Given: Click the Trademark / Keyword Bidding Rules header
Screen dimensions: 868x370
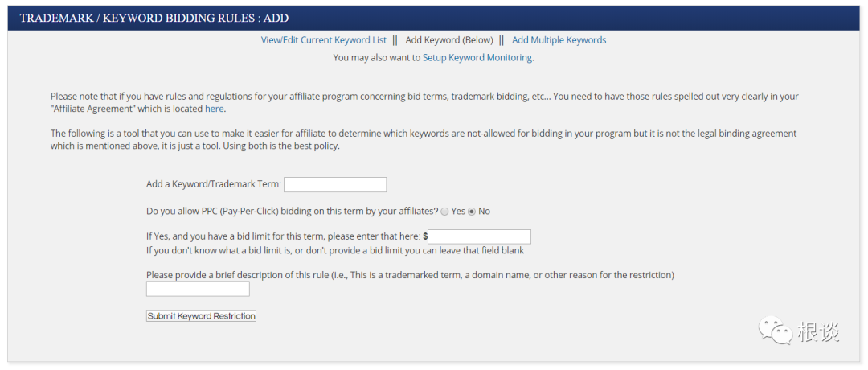Looking at the screenshot, I should [154, 18].
